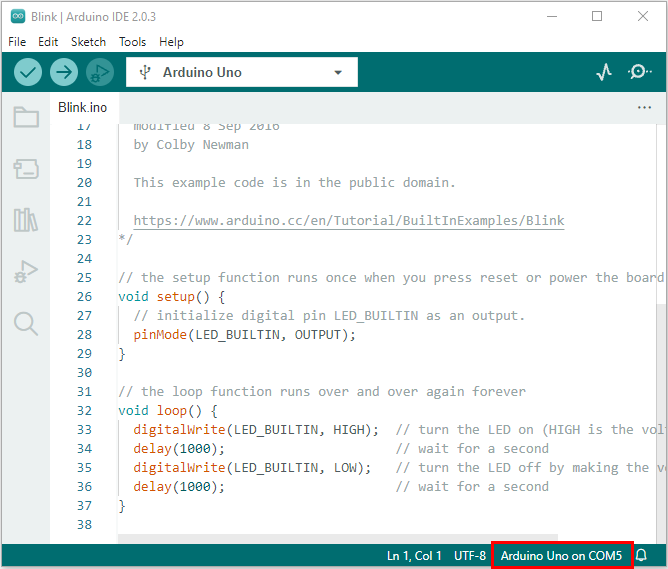Click 'pinMode(LED_BUILTIN, OUTPUT);' code

click(x=245, y=335)
